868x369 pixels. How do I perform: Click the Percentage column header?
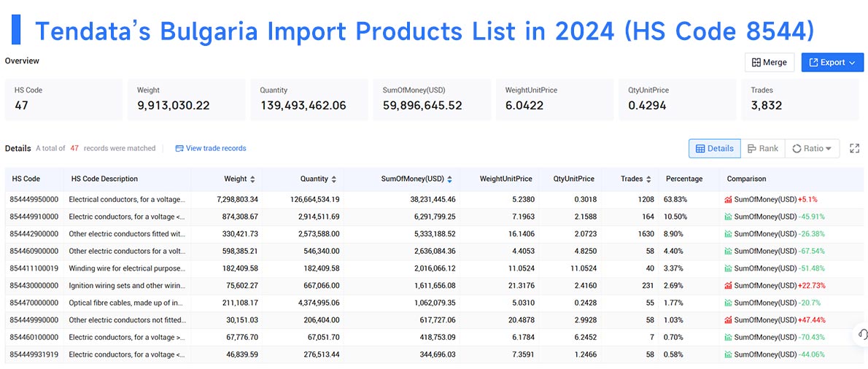[684, 179]
